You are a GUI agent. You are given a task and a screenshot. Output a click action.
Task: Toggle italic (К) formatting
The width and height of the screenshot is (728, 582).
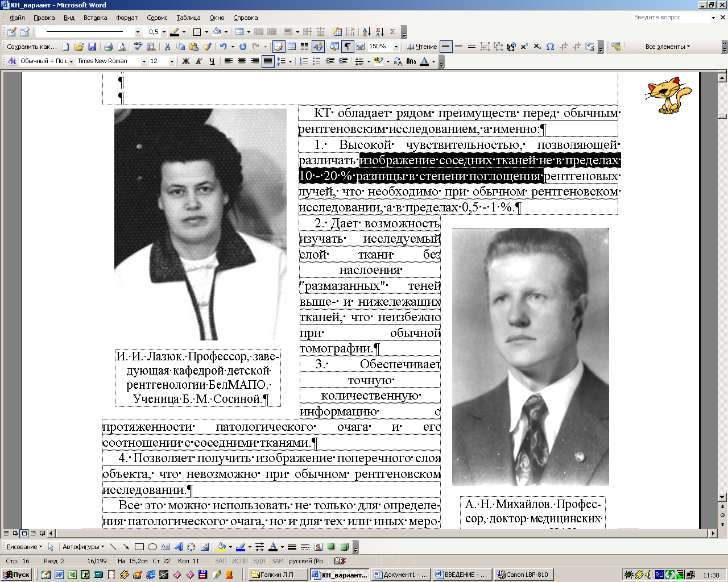pos(199,61)
